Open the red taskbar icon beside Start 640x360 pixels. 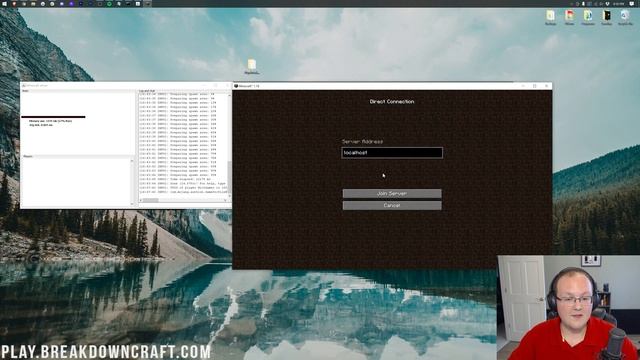(x=14, y=4)
